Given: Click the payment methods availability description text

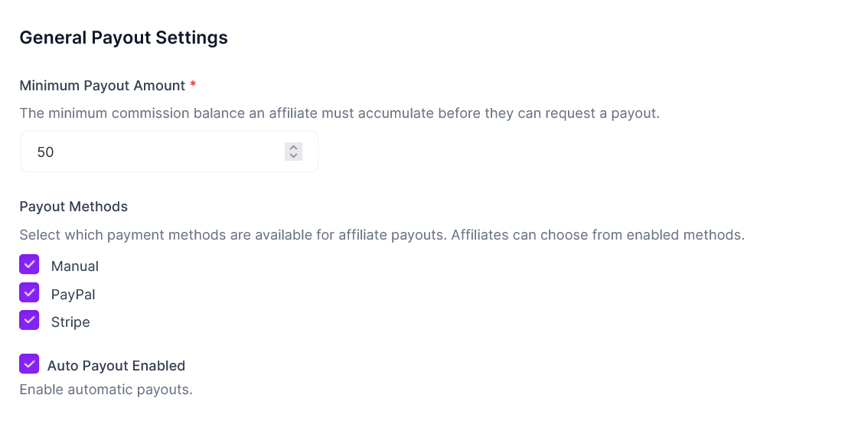Looking at the screenshot, I should [381, 235].
